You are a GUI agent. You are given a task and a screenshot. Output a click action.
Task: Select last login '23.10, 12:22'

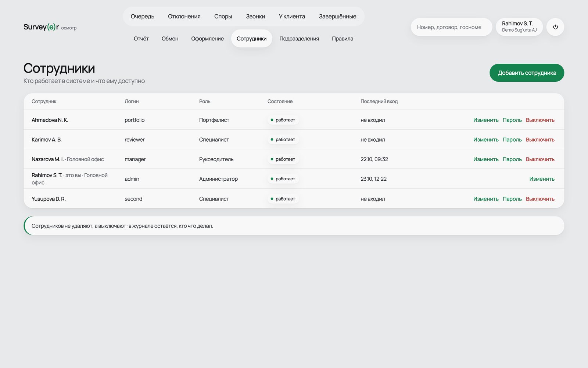(x=373, y=179)
